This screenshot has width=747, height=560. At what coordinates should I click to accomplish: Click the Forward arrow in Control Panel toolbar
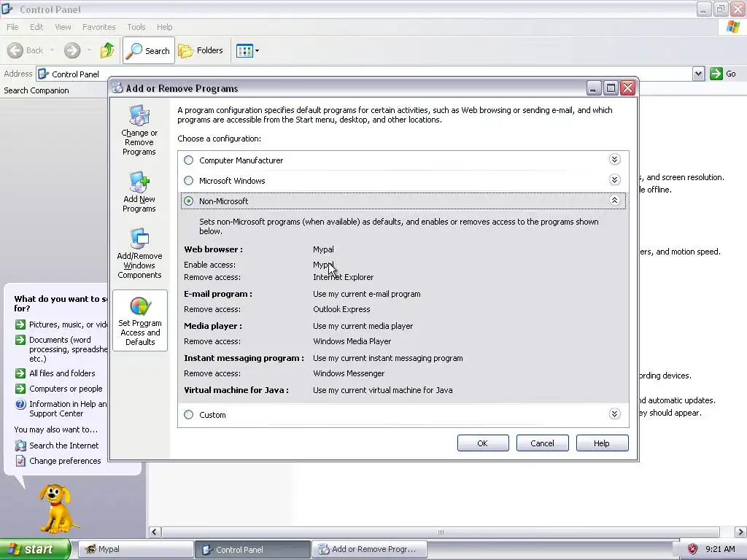(72, 50)
